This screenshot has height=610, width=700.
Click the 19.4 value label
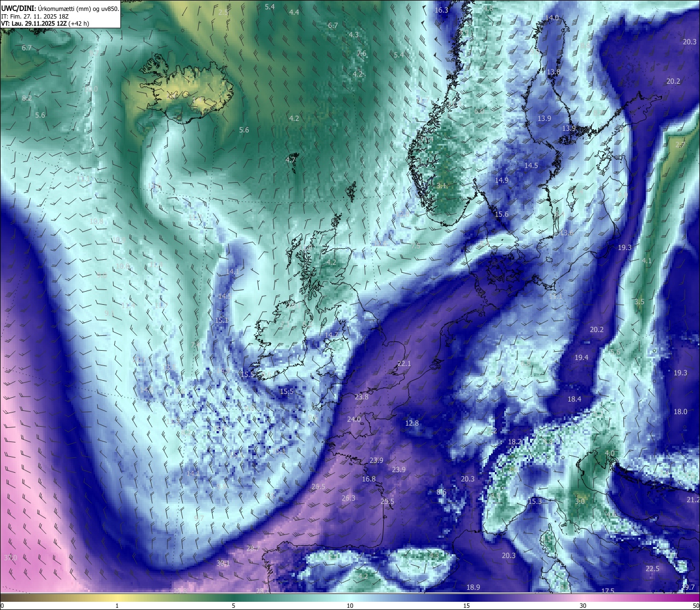tap(581, 357)
